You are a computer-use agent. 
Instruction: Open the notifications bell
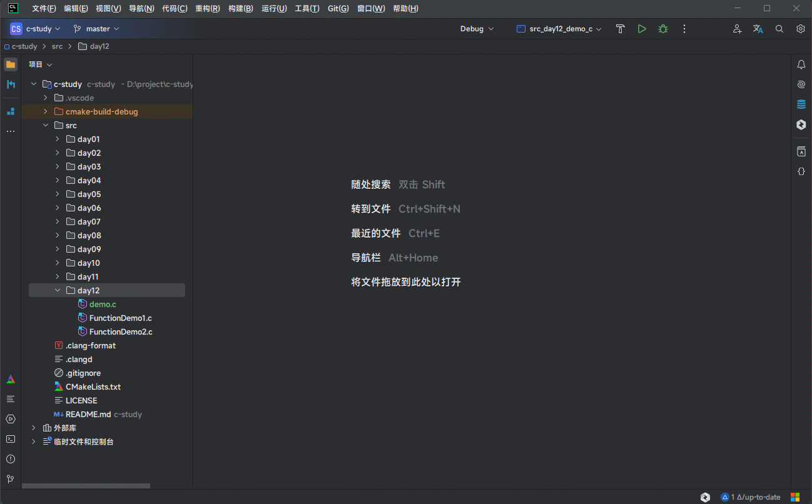[x=801, y=64]
